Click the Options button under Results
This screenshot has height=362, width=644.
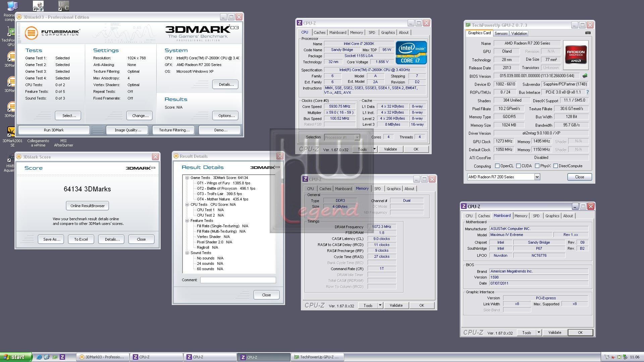coord(226,116)
